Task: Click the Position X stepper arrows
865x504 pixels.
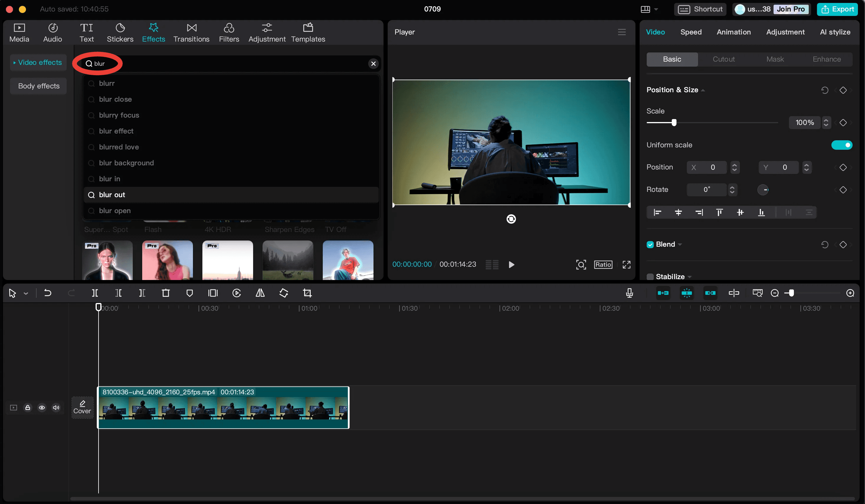Action: [x=734, y=167]
